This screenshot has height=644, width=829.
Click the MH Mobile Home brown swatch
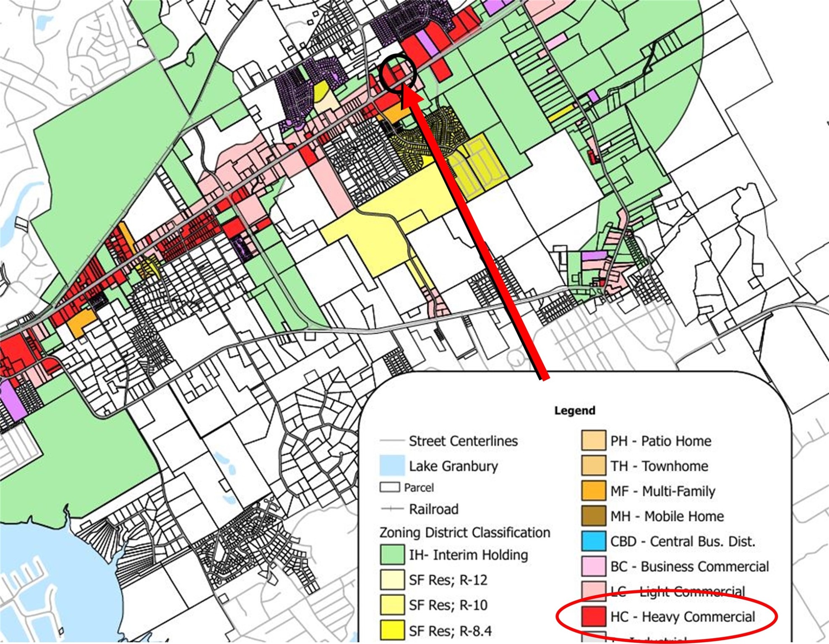(x=594, y=516)
